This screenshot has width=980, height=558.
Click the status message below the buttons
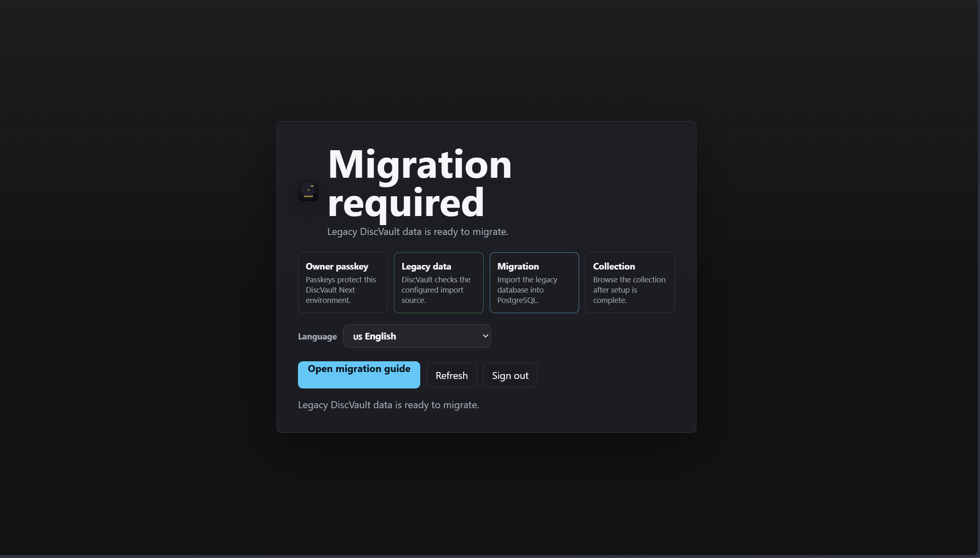click(388, 405)
